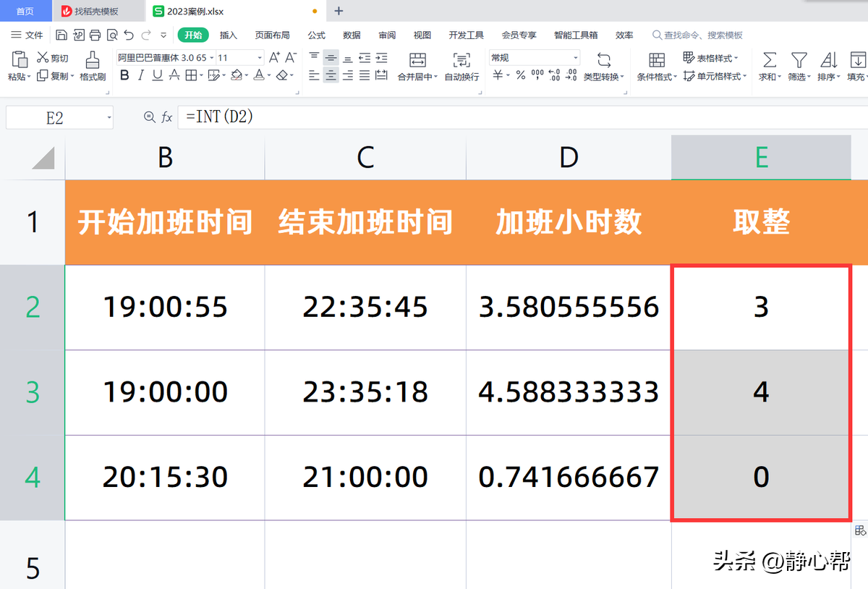The width and height of the screenshot is (868, 589).
Task: Toggle right text alignment
Action: [x=348, y=75]
